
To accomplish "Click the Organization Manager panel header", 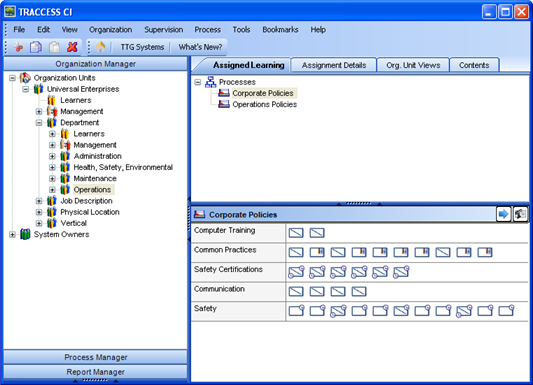I will click(96, 64).
